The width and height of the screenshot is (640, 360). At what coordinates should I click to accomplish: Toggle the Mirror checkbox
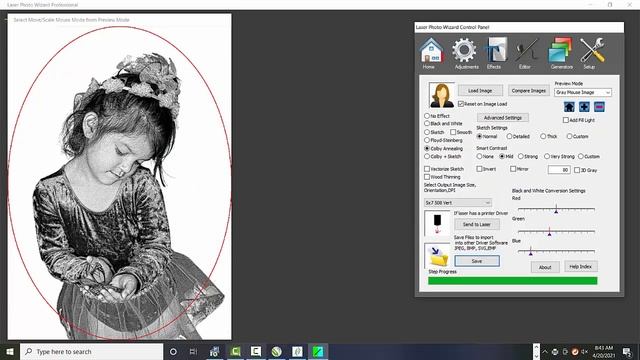[x=513, y=169]
